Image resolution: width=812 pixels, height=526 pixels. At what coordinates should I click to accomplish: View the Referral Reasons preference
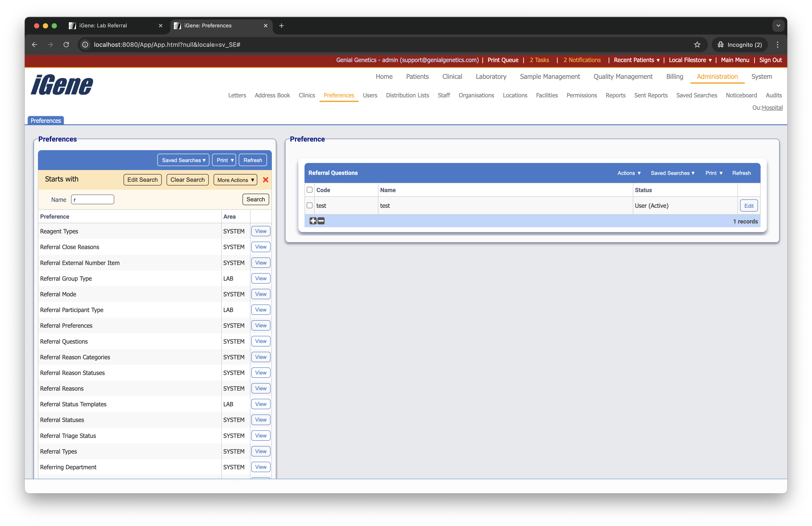(x=261, y=388)
